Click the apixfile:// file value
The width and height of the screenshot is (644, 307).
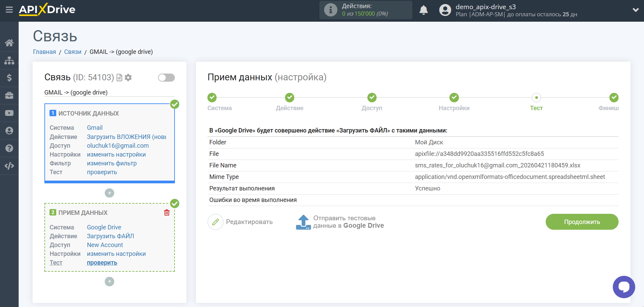pyautogui.click(x=480, y=154)
